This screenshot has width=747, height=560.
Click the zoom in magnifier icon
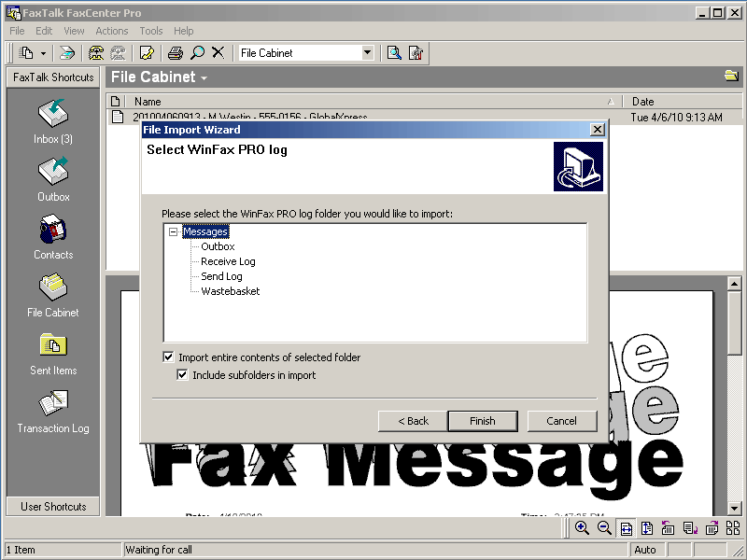point(582,528)
